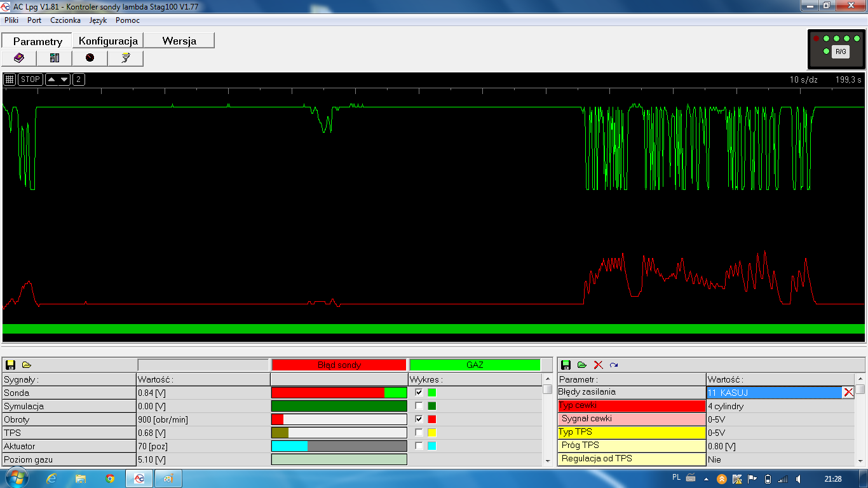
Task: Click the red X in parameters toolbar
Action: [x=598, y=365]
